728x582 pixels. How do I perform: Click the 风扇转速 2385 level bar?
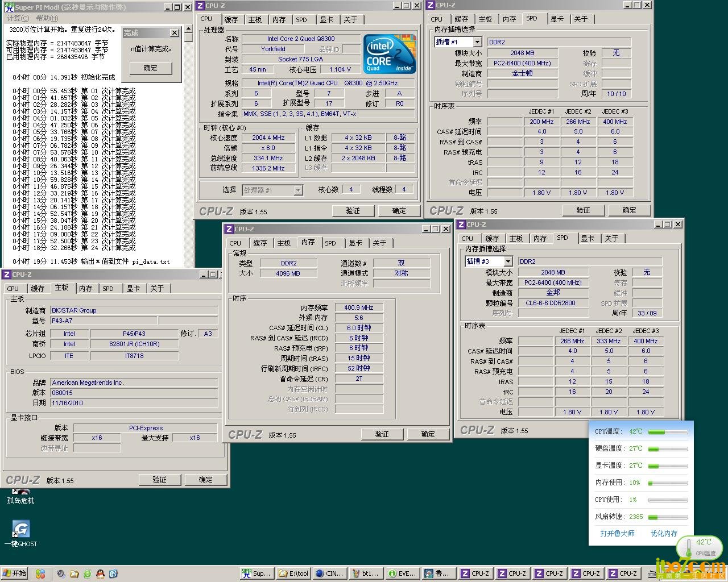pos(668,517)
